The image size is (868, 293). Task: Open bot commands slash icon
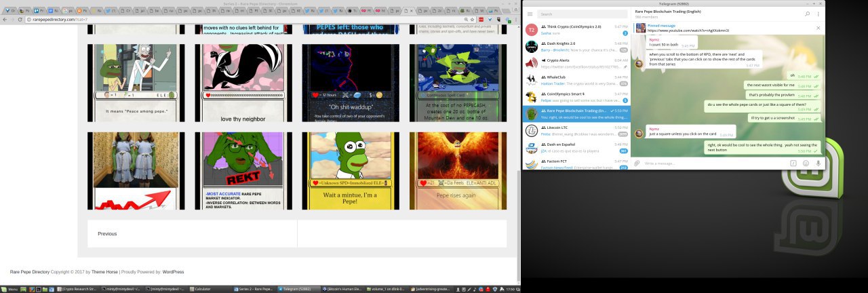(x=793, y=163)
